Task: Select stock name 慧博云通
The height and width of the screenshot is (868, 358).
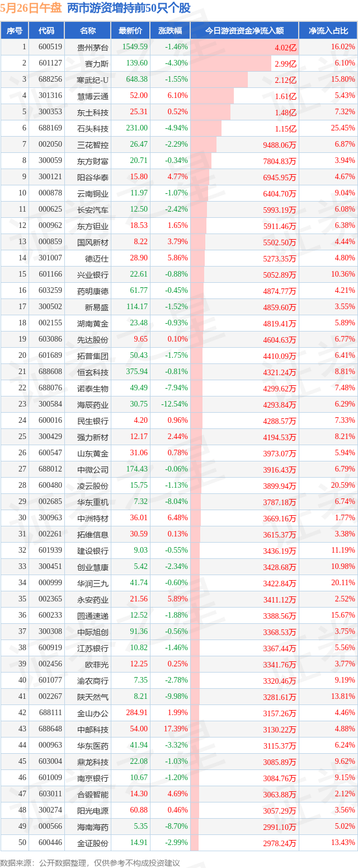Action: 93,96
